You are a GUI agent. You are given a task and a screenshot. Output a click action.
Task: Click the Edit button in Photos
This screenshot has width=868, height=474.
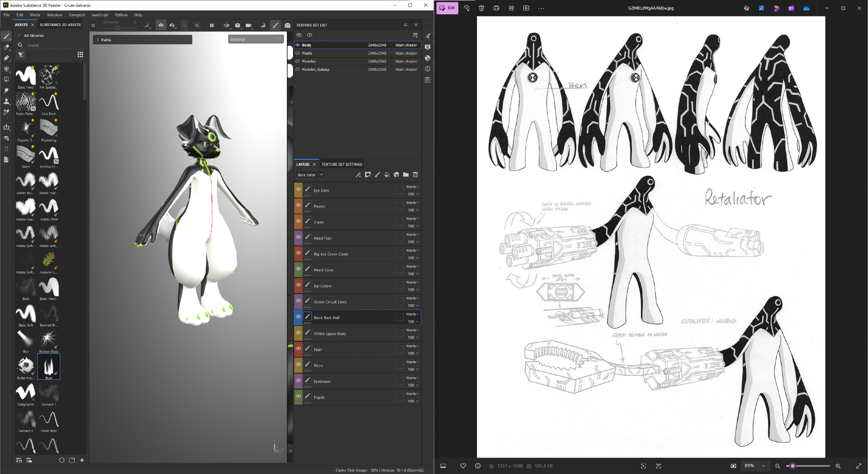point(447,8)
